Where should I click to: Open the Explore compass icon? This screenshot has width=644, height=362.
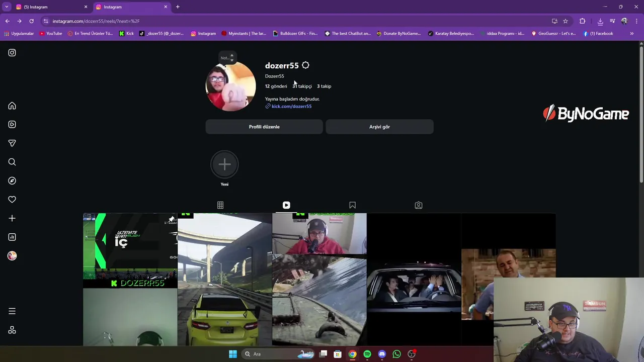click(12, 181)
